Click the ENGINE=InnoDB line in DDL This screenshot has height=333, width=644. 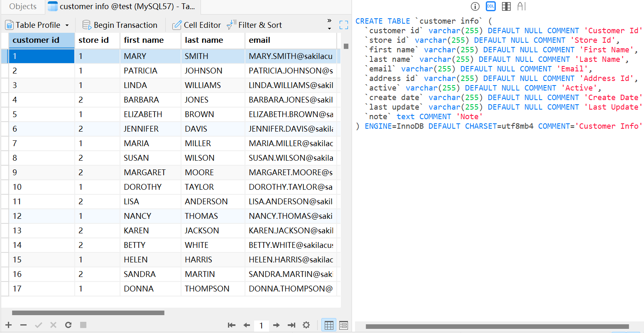pos(499,126)
